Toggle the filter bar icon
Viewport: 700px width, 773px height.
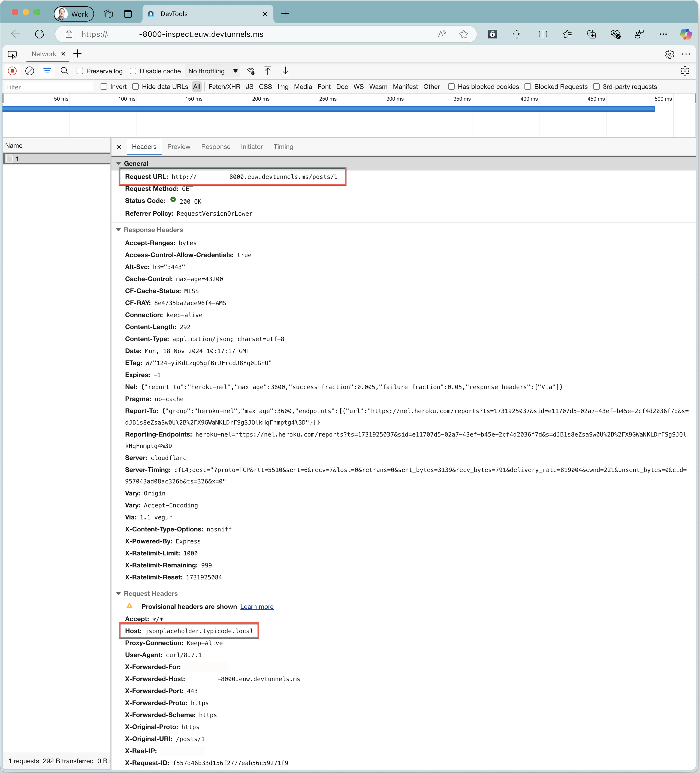(x=47, y=71)
